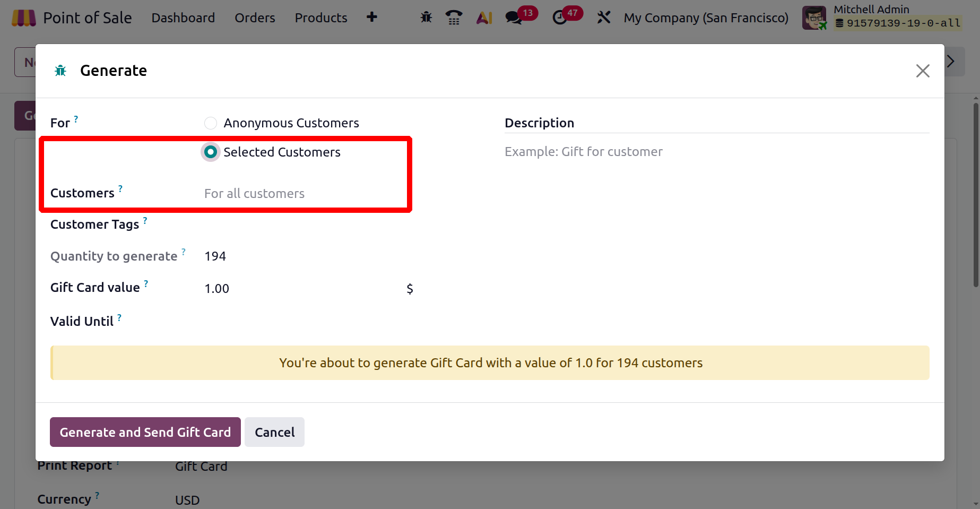Viewport: 980px width, 509px height.
Task: Select the Selected Customers radio option
Action: pos(211,152)
